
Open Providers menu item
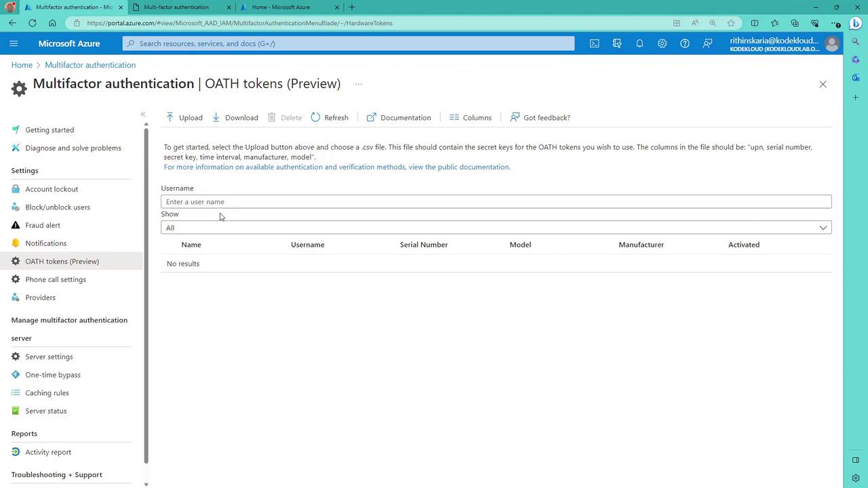pos(41,298)
